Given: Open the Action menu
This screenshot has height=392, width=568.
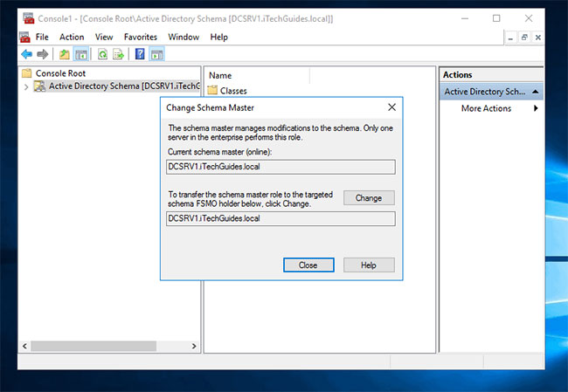Looking at the screenshot, I should click(x=72, y=37).
